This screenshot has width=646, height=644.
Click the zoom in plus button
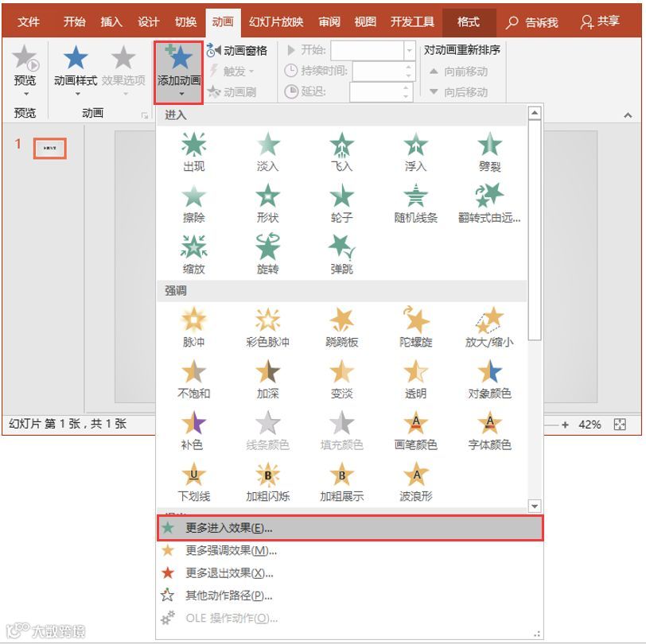tap(565, 425)
